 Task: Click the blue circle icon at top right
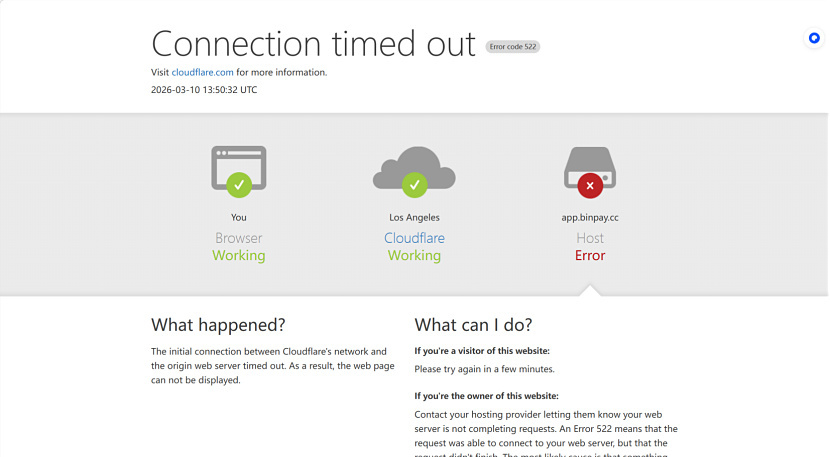(814, 38)
